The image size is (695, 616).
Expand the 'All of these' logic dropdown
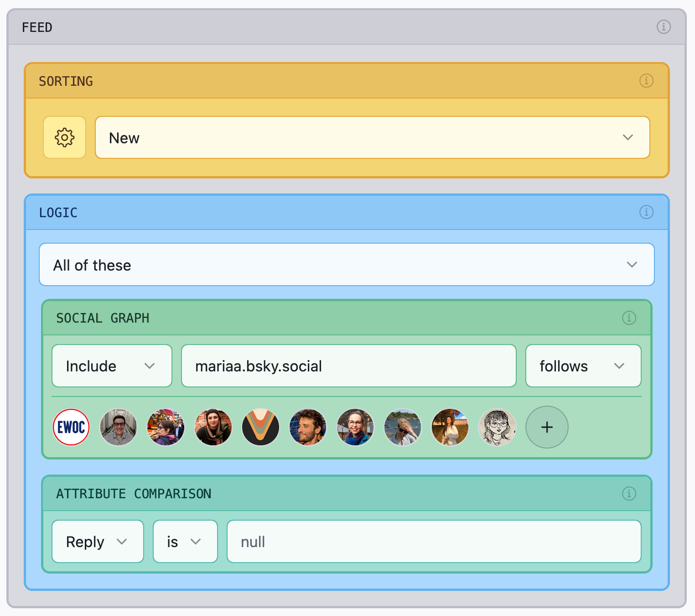347,265
